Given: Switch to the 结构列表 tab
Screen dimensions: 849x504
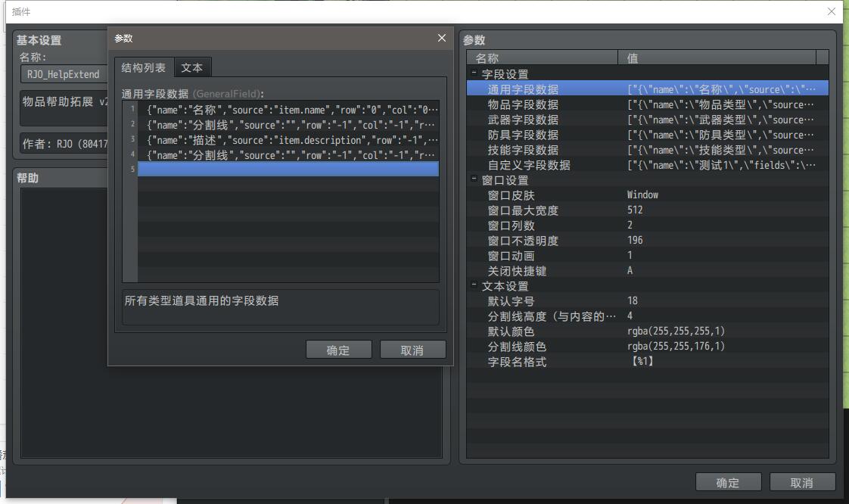Looking at the screenshot, I should point(144,67).
